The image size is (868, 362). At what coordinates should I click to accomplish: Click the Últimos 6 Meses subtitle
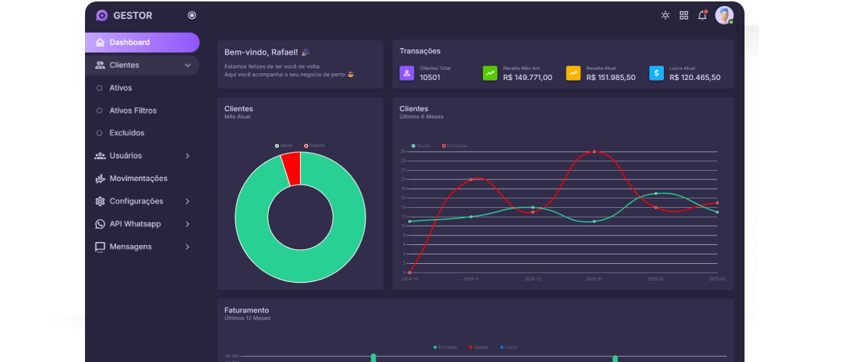click(421, 117)
